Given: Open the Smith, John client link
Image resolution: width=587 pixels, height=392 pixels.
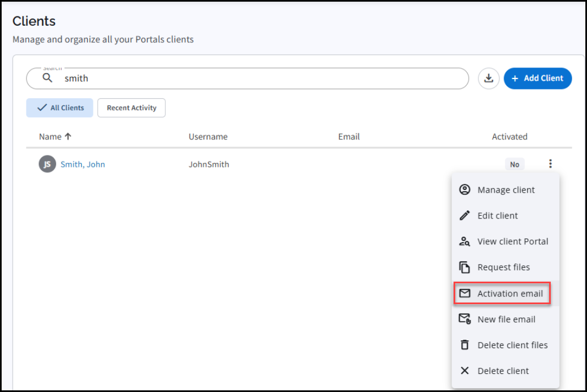Looking at the screenshot, I should 82,164.
